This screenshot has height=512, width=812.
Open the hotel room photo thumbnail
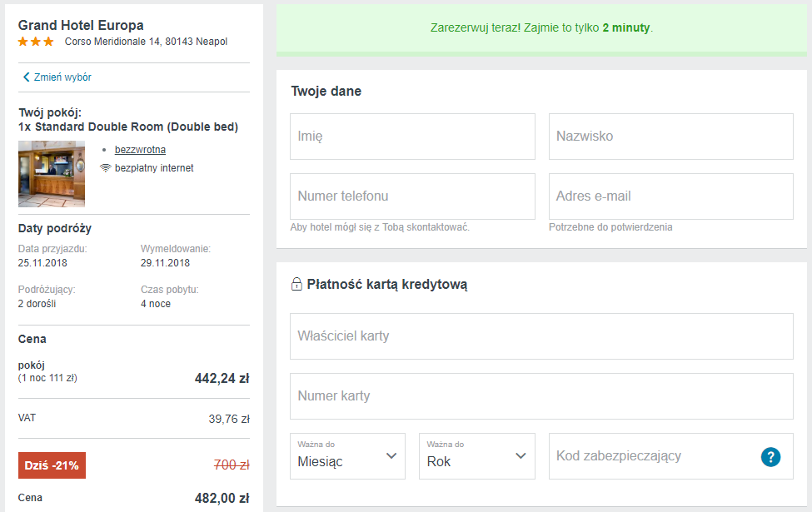[x=52, y=174]
